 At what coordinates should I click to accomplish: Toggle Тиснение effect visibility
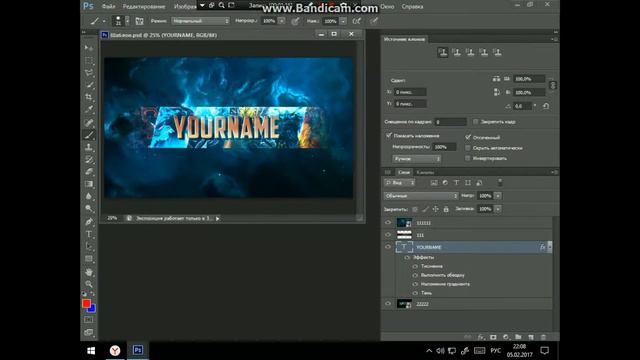pyautogui.click(x=415, y=266)
